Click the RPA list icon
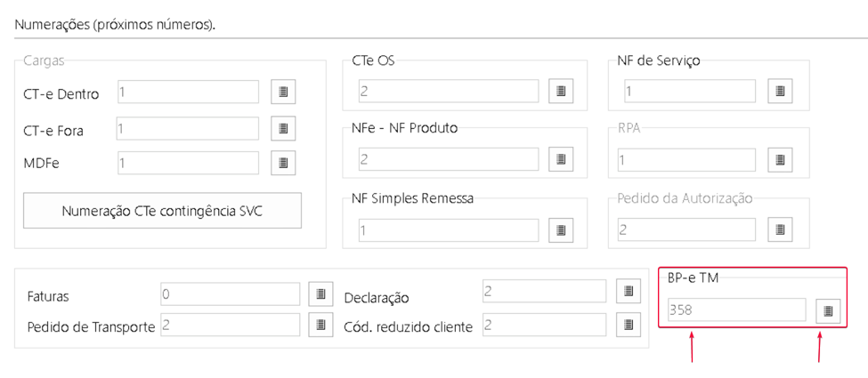The width and height of the screenshot is (868, 378). [x=781, y=159]
